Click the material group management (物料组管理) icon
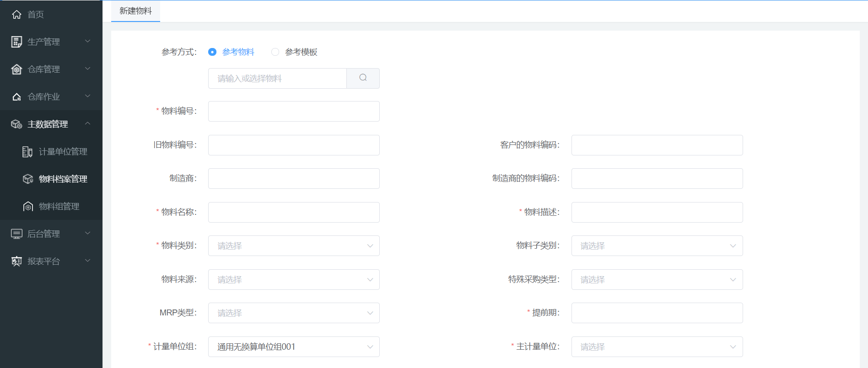 pyautogui.click(x=28, y=207)
